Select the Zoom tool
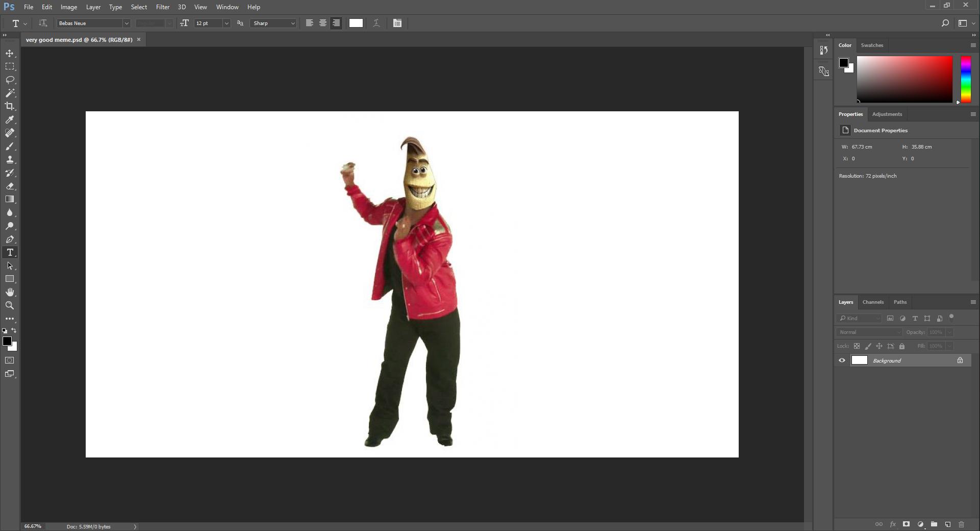 click(x=10, y=305)
